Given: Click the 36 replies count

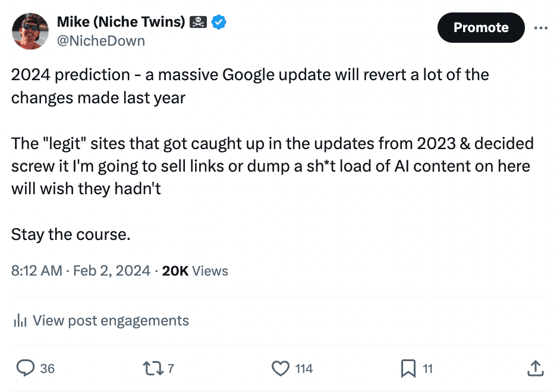Looking at the screenshot, I should [x=47, y=368].
